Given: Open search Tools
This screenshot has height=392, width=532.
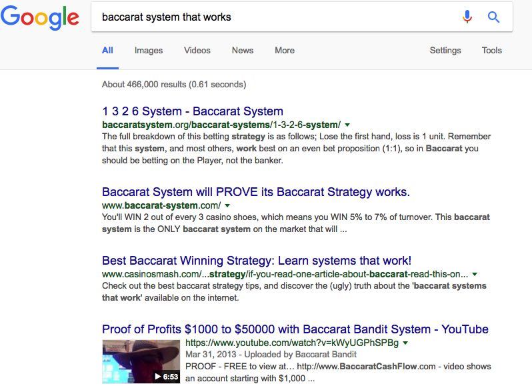Looking at the screenshot, I should pos(491,51).
